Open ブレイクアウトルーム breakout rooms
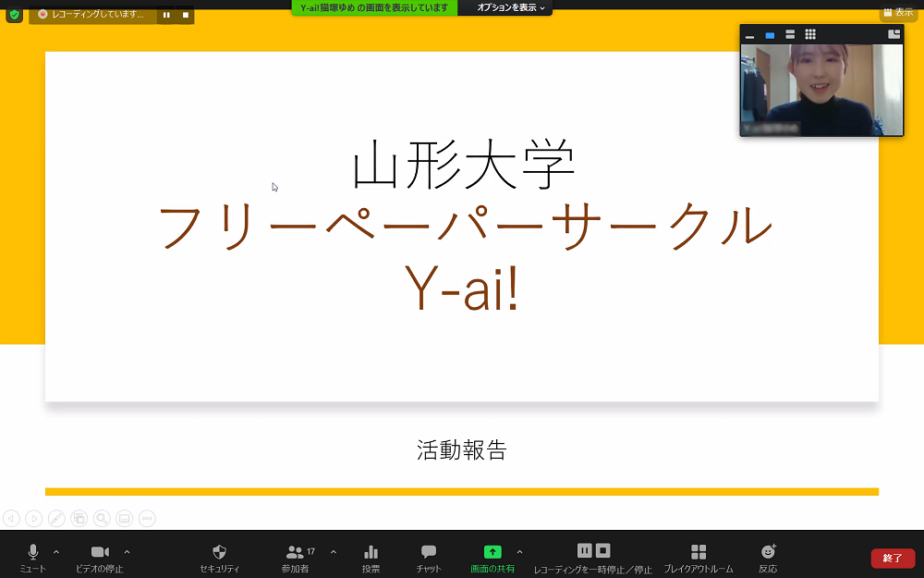Viewport: 924px width, 578px height. coord(699,558)
